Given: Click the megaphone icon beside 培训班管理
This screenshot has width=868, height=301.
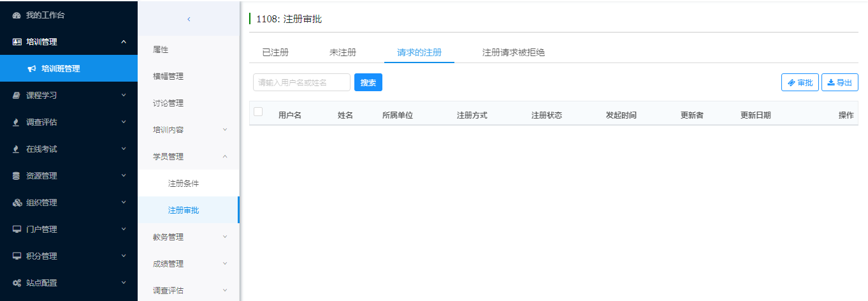Looking at the screenshot, I should 32,69.
